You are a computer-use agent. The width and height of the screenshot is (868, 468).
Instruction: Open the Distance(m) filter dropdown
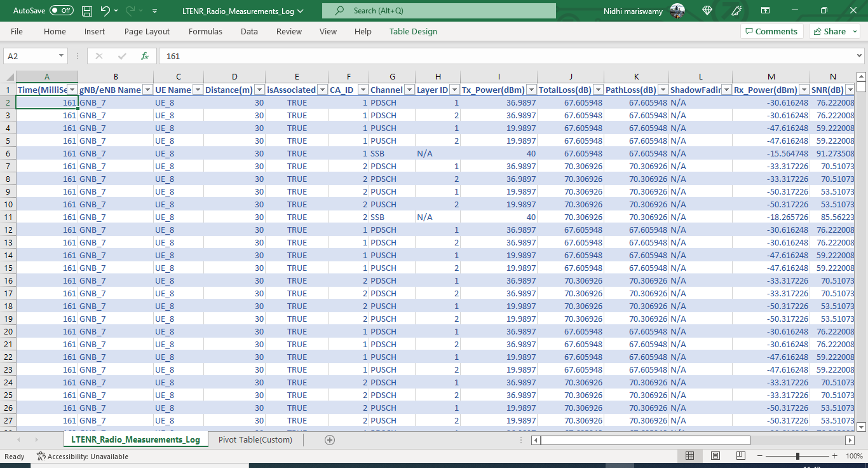(x=259, y=90)
